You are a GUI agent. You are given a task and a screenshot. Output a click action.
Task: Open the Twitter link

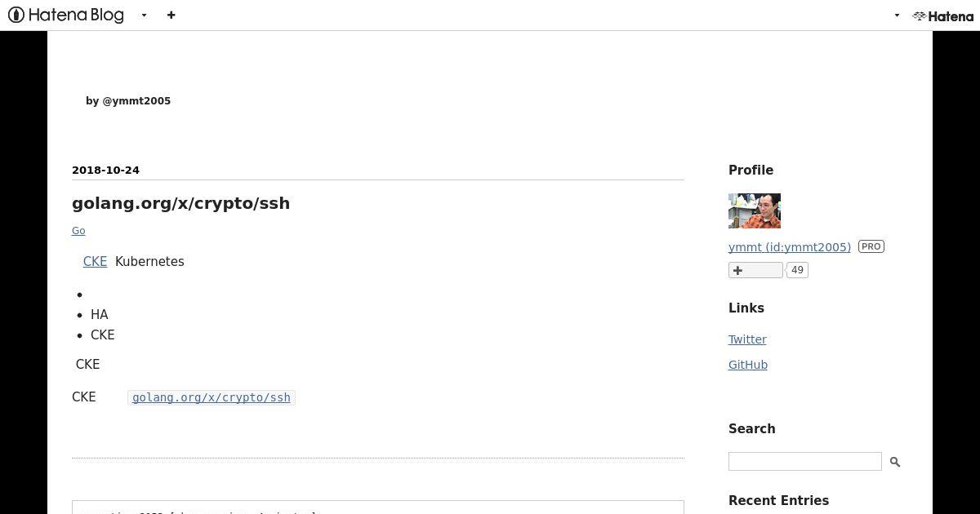[x=747, y=339]
